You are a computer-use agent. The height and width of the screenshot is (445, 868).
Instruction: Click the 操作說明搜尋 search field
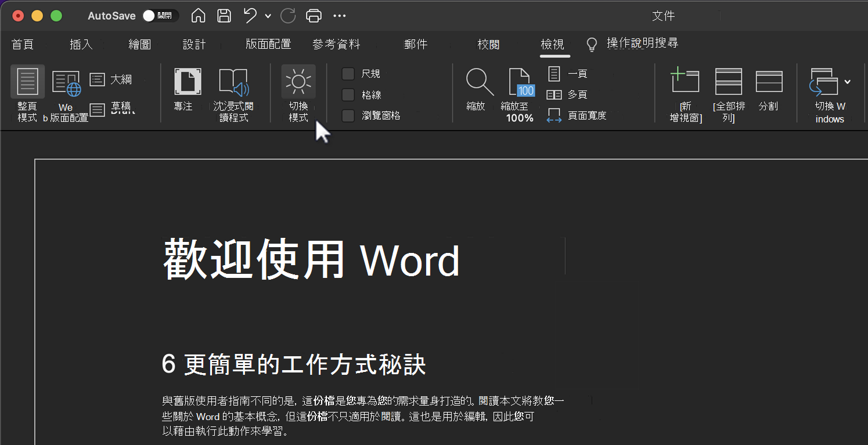click(642, 44)
